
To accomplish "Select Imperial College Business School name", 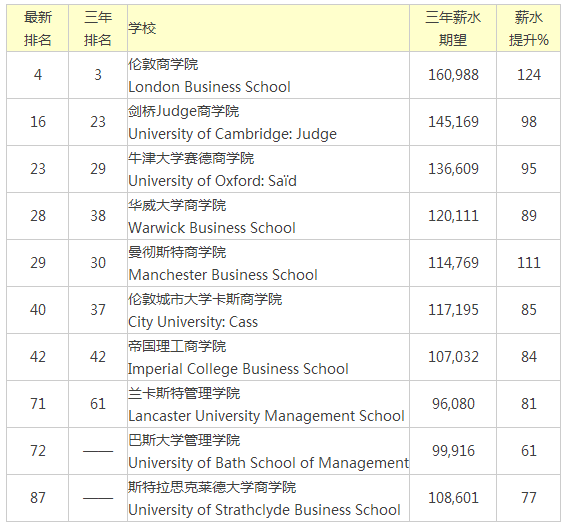I will point(238,369).
